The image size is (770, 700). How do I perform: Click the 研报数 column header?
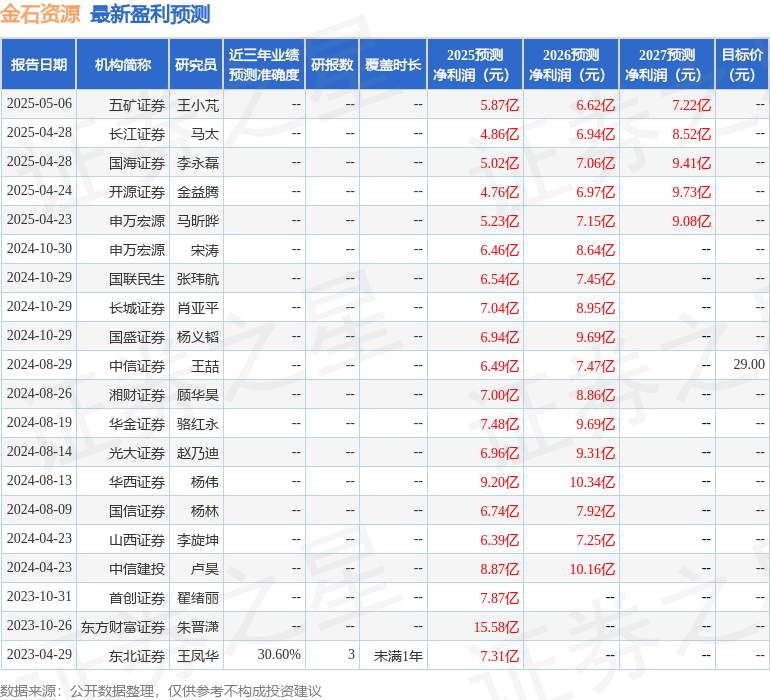[x=332, y=65]
